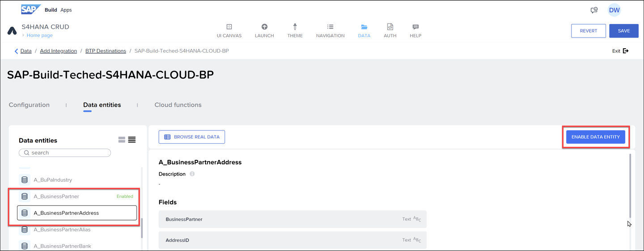
Task: Open the Navigation settings
Action: click(x=330, y=31)
